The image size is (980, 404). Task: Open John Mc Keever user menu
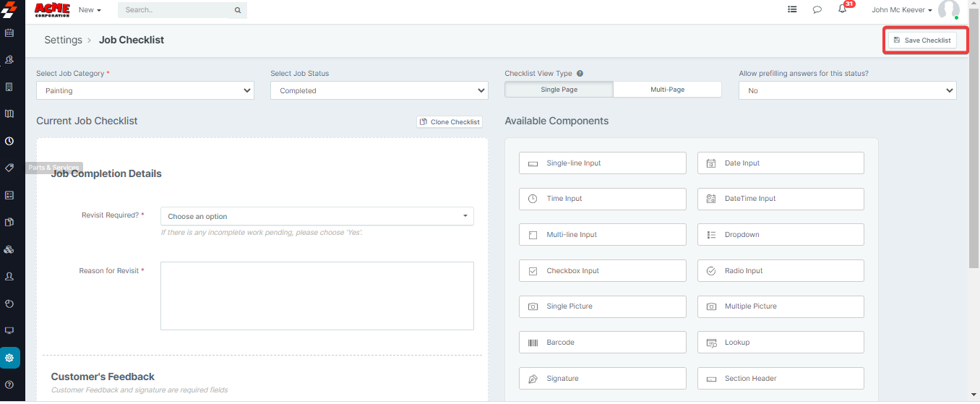pos(902,10)
